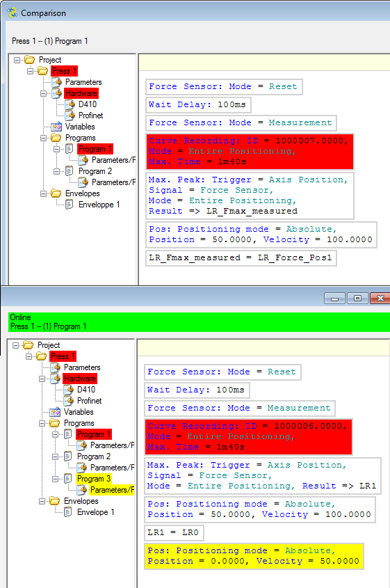The width and height of the screenshot is (390, 588).
Task: Click D410 icon in Online tree
Action: coord(68,390)
